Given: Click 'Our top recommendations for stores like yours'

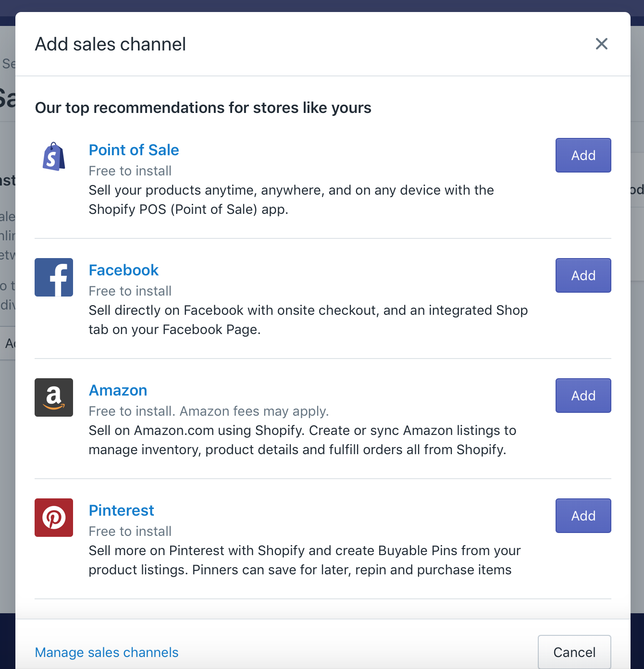Looking at the screenshot, I should pos(203,108).
